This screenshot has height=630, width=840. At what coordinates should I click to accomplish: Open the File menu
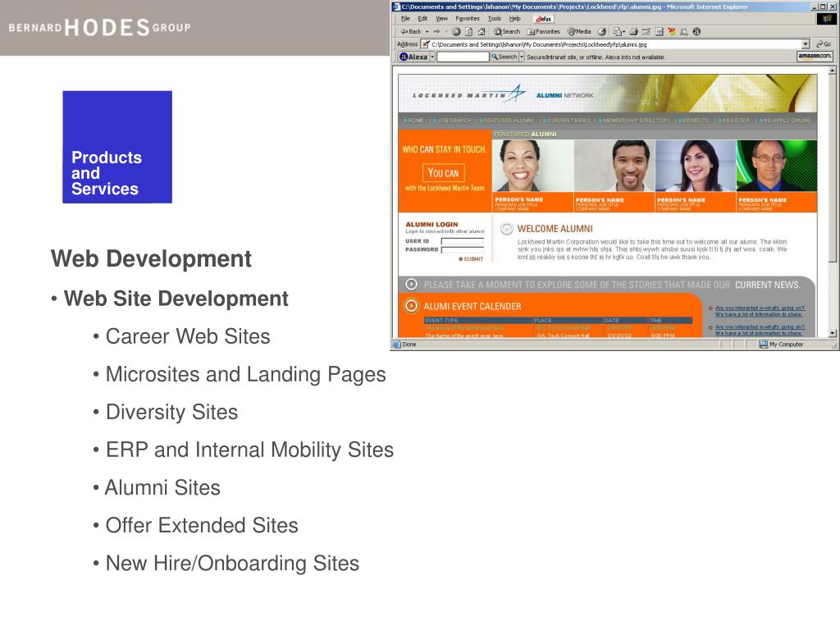click(405, 19)
